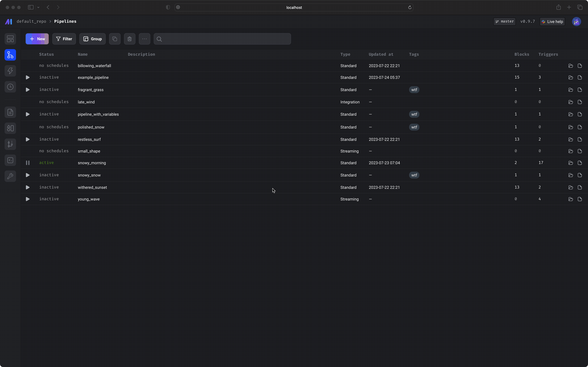The width and height of the screenshot is (588, 367).
Task: Open logs file icon for young_wave row
Action: coord(580,199)
